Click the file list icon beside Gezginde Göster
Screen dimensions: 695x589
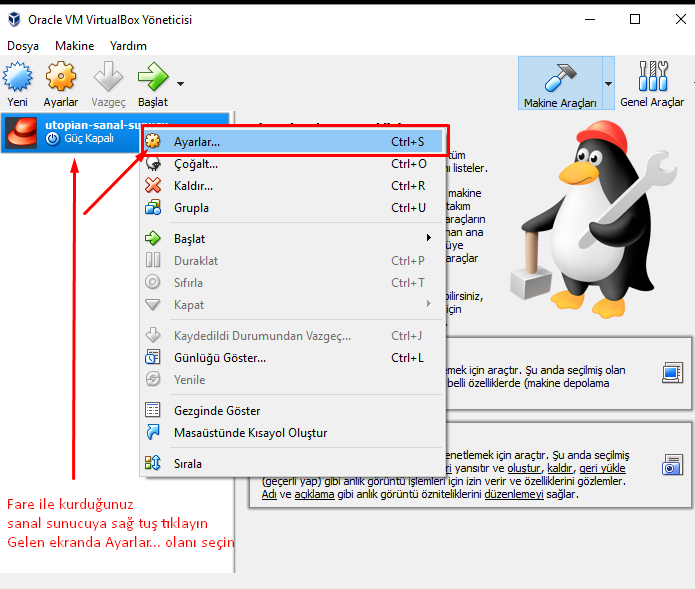pyautogui.click(x=153, y=410)
